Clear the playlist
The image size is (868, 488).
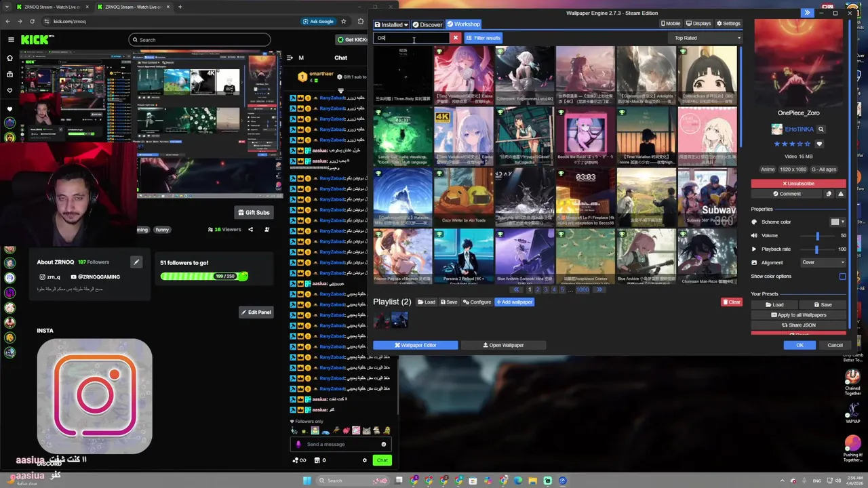coord(731,302)
